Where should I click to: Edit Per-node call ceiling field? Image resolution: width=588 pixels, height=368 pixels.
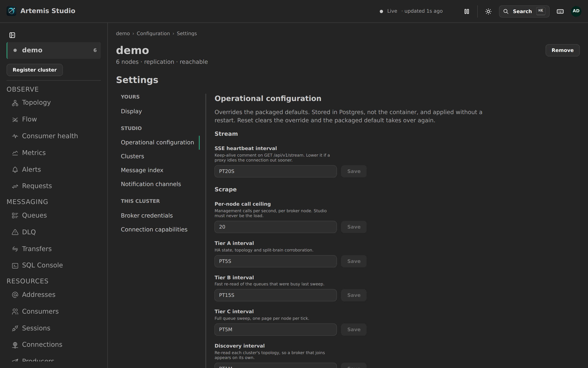(x=276, y=227)
